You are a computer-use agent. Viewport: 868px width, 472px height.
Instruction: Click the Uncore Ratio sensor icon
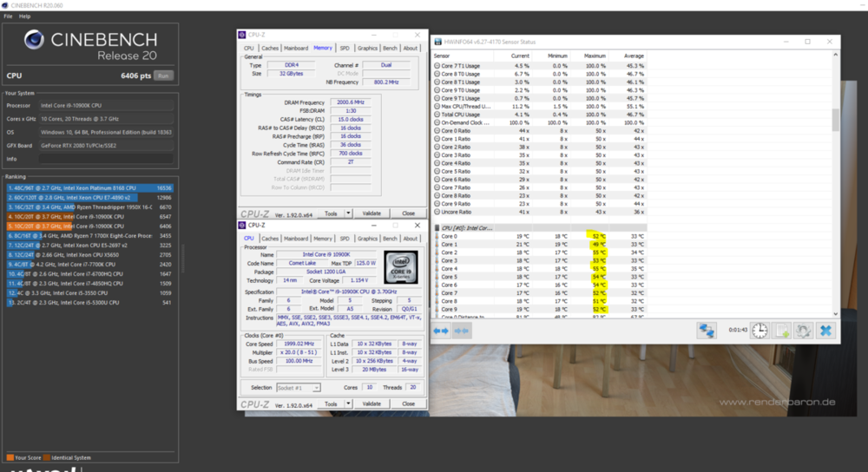click(437, 212)
